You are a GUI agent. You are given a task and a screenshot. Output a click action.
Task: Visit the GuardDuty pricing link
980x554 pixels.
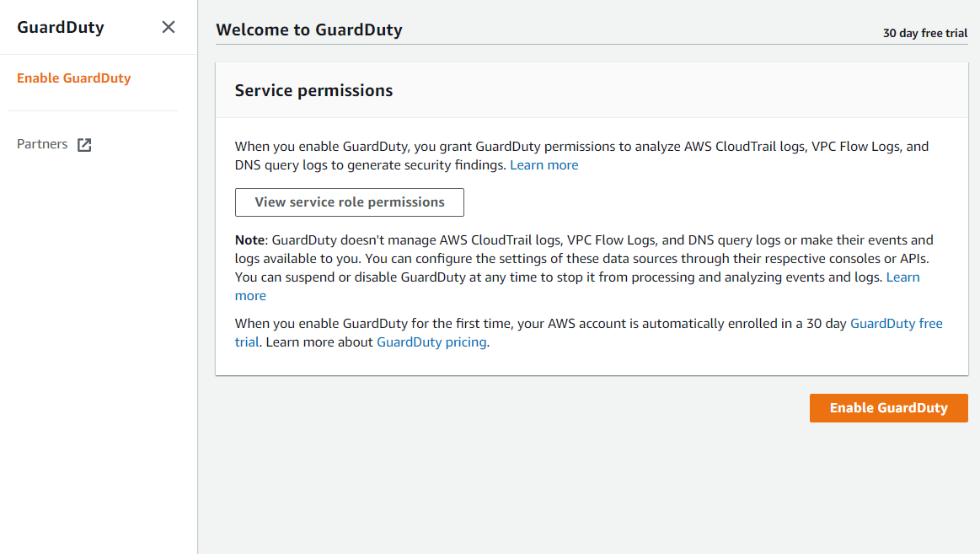point(431,342)
